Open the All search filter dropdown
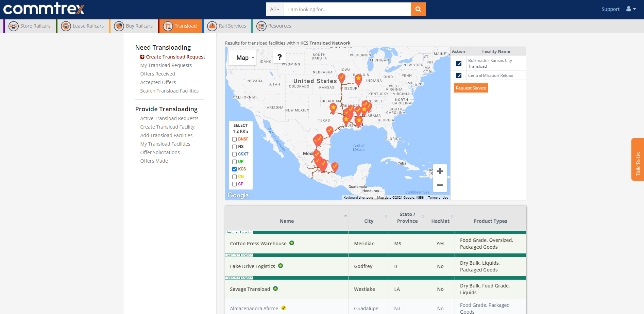Screen dimensions: 644x314 274,9
